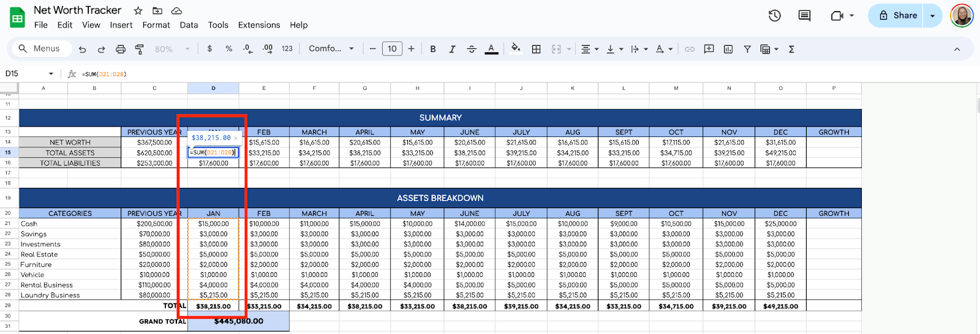The image size is (980, 334).
Task: Click the Share button
Action: pyautogui.click(x=897, y=16)
